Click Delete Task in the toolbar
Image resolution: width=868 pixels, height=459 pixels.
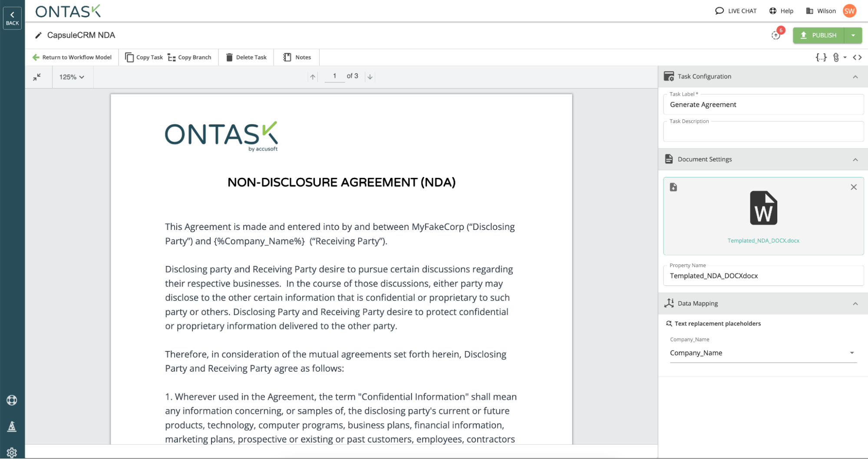coord(246,57)
